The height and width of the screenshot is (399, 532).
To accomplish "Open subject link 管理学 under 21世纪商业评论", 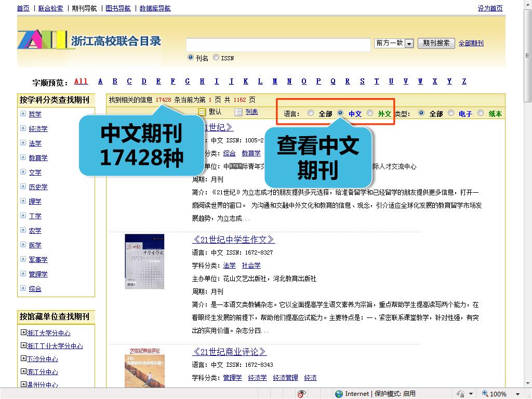I will click(x=232, y=378).
